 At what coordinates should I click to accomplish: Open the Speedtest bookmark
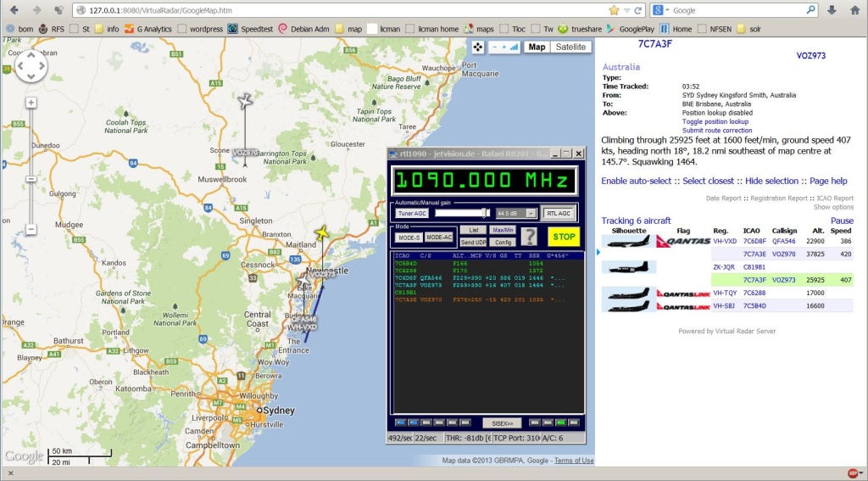pos(250,29)
